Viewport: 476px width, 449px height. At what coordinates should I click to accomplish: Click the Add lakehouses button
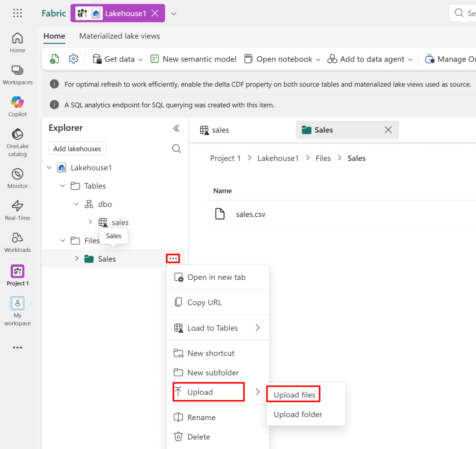click(77, 149)
